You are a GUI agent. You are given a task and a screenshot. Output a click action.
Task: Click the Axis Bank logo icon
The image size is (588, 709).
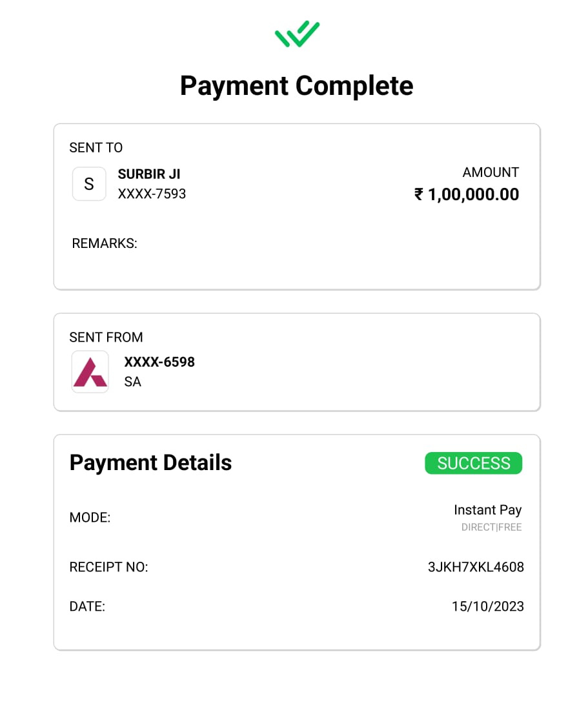point(90,372)
